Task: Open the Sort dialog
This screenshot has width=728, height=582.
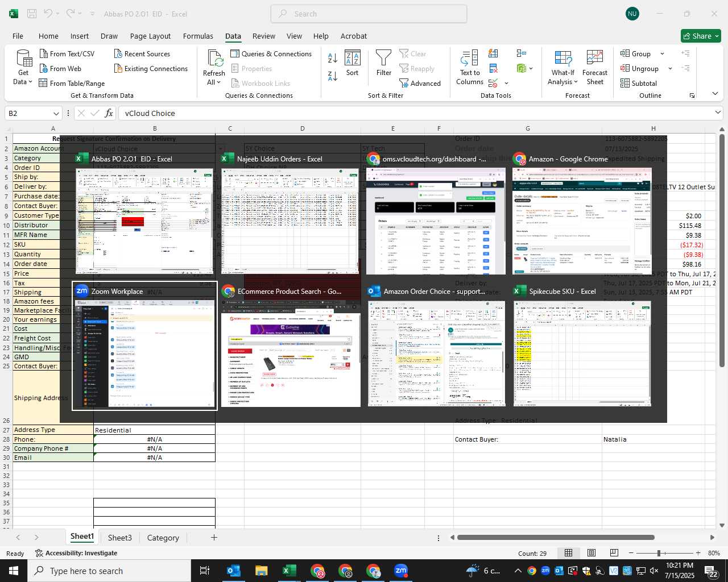Action: click(x=353, y=63)
